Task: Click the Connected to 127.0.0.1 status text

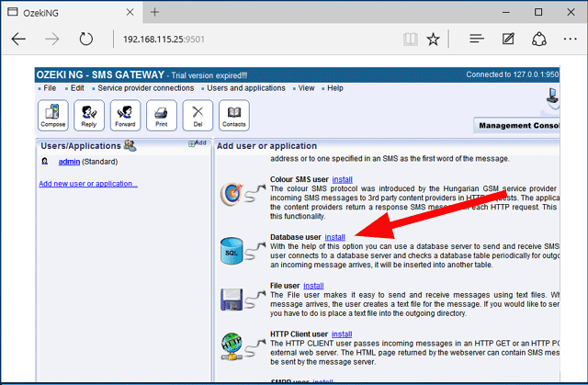Action: pos(513,74)
